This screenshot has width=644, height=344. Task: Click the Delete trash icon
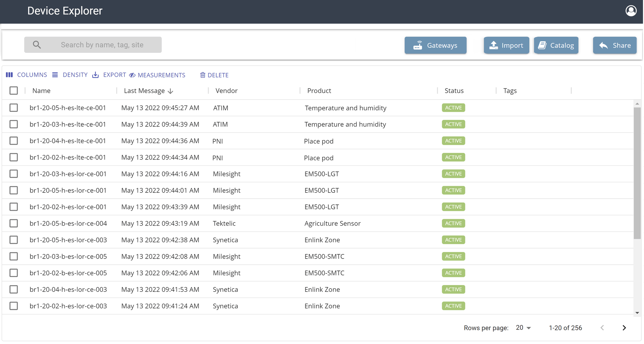click(x=203, y=75)
